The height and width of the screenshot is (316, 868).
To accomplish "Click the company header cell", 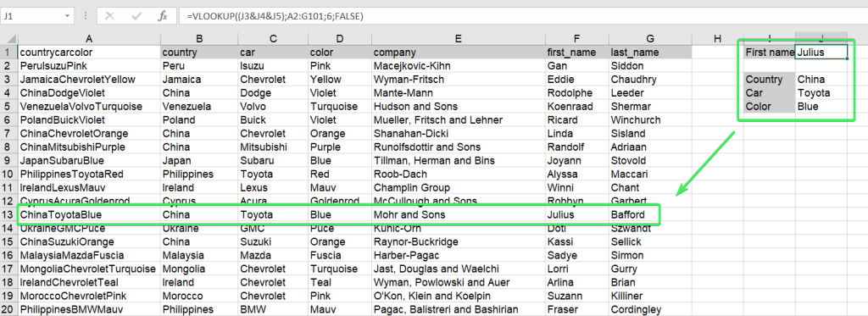I will click(459, 52).
